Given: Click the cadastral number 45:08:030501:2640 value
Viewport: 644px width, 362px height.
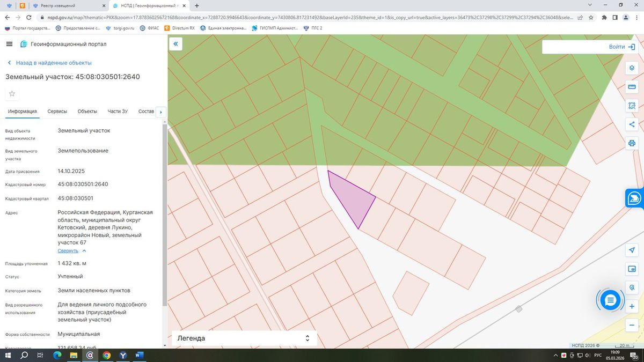Looking at the screenshot, I should pyautogui.click(x=83, y=184).
